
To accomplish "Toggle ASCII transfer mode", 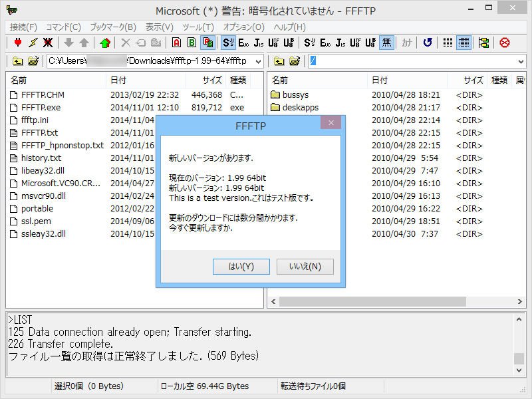I will point(176,43).
